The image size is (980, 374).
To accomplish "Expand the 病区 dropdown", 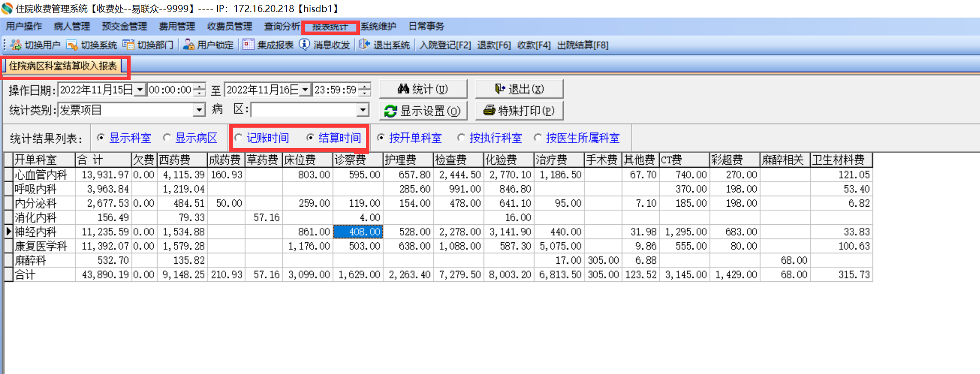I will [363, 110].
